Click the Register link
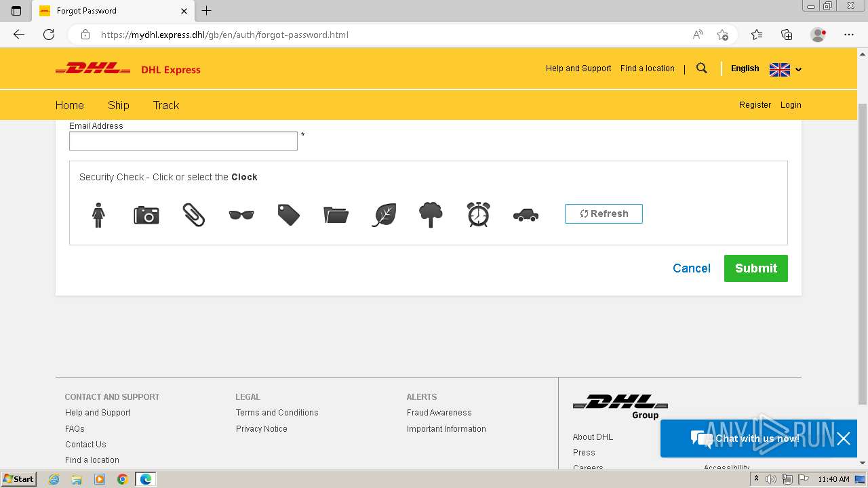The width and height of the screenshot is (868, 488). point(755,105)
